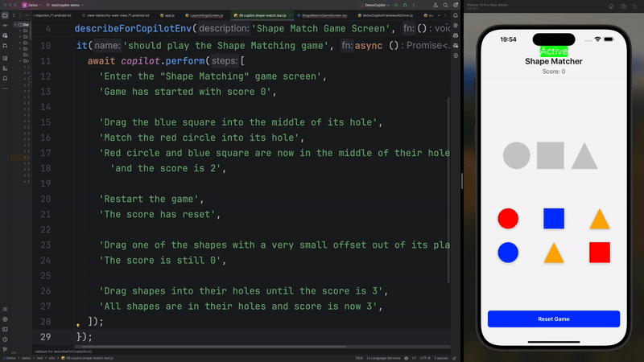Image resolution: width=644 pixels, height=362 pixels.
Task: Tap the blue square shape
Action: click(554, 219)
